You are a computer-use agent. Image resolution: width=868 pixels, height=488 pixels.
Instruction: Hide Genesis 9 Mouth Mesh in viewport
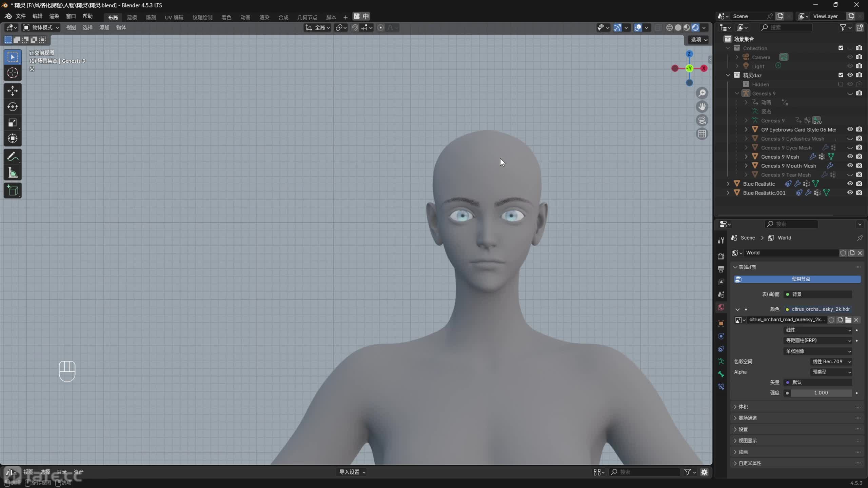(x=850, y=166)
